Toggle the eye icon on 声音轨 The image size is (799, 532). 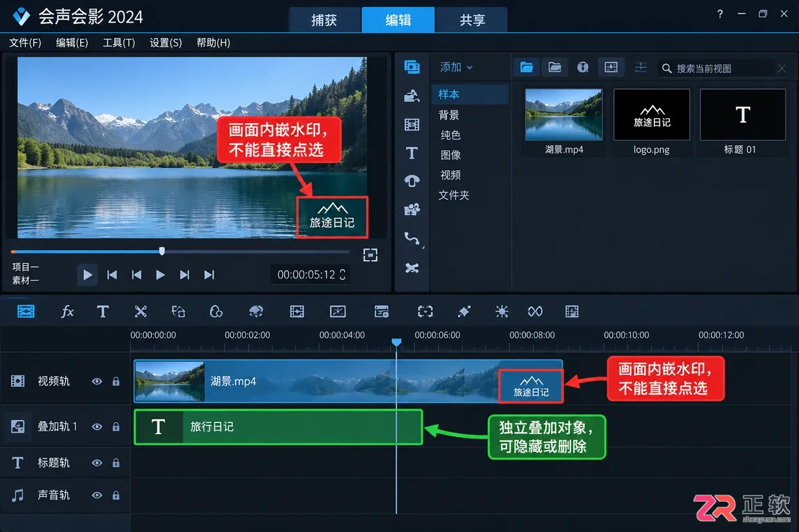(x=97, y=495)
